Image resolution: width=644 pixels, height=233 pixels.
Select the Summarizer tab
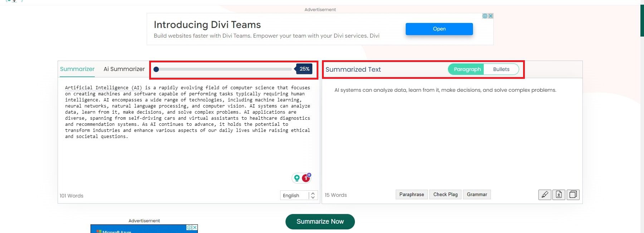[x=77, y=69]
